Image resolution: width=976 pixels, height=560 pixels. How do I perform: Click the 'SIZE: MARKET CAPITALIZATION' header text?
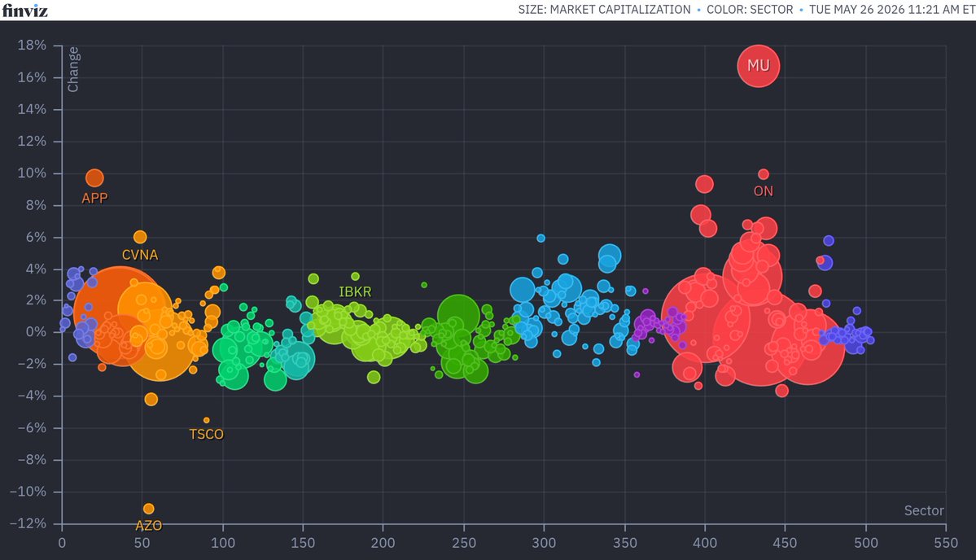(604, 9)
